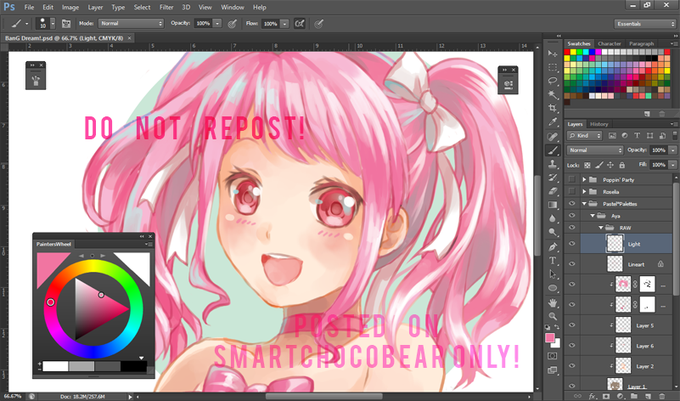The height and width of the screenshot is (401, 680).
Task: Select the Clone Stamp tool
Action: tap(552, 164)
